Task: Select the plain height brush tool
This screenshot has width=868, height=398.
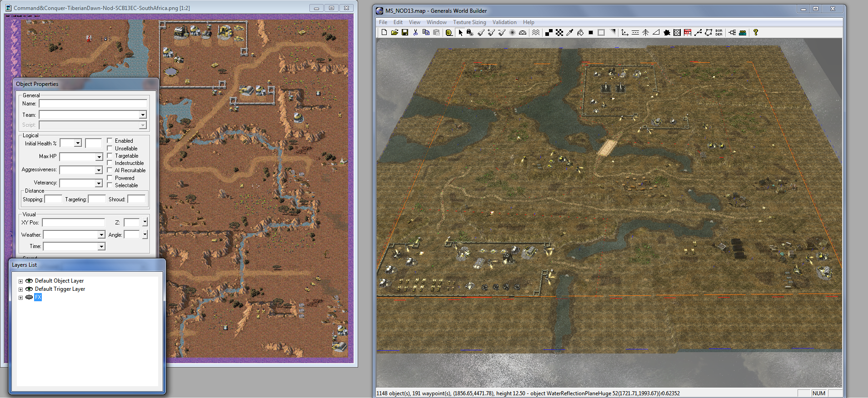Action: click(x=481, y=32)
